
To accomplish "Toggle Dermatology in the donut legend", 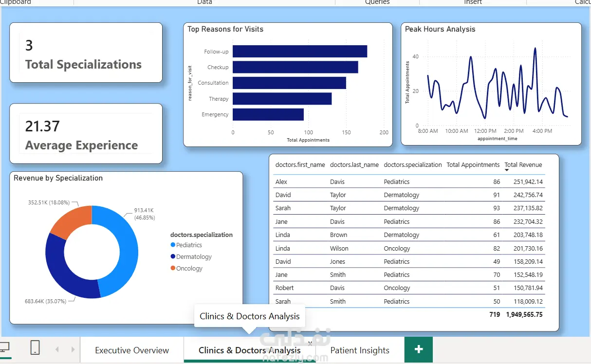I will click(191, 257).
